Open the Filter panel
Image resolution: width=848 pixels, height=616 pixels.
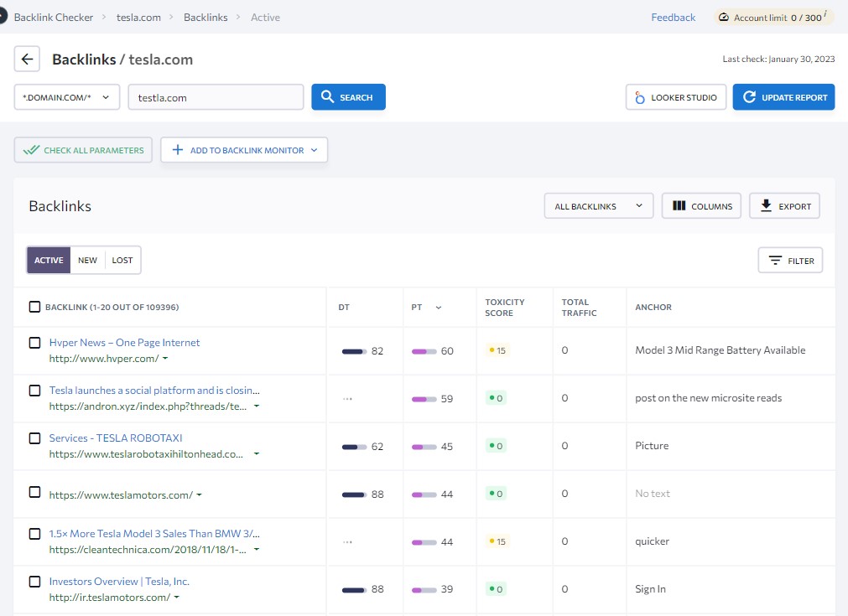click(x=790, y=261)
